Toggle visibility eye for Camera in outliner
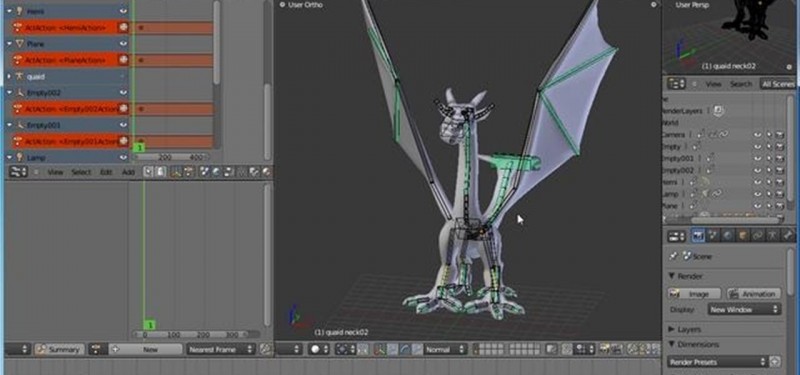 pos(757,135)
